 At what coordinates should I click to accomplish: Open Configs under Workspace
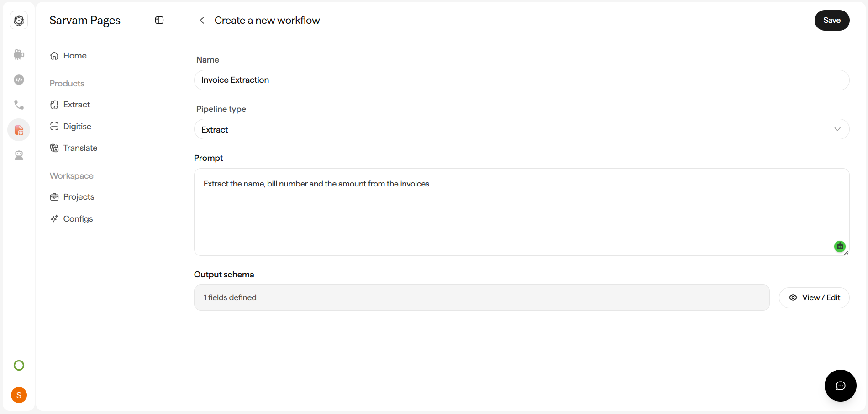point(72,219)
